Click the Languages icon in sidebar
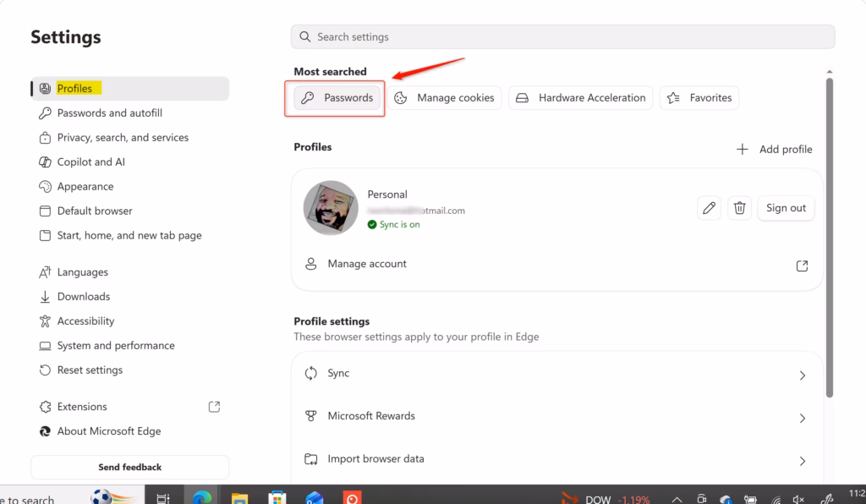This screenshot has height=504, width=866. coord(45,272)
